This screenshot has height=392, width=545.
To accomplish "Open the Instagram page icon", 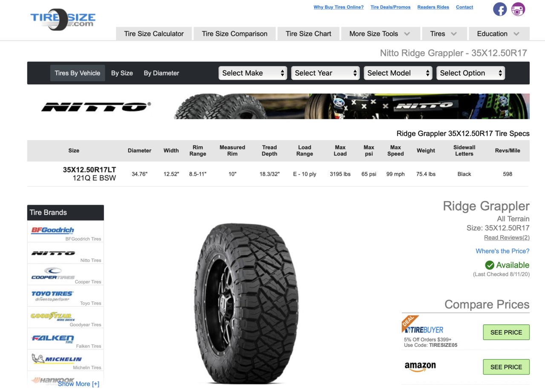I will [x=518, y=9].
